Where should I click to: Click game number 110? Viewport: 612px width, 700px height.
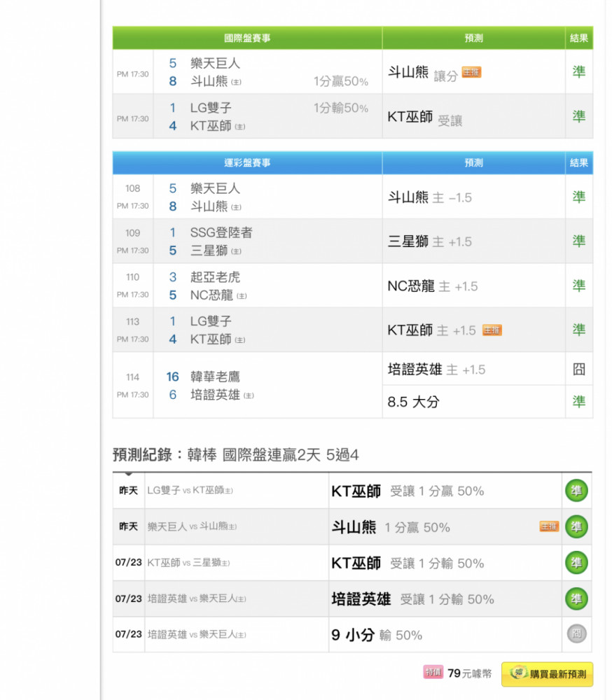point(132,276)
